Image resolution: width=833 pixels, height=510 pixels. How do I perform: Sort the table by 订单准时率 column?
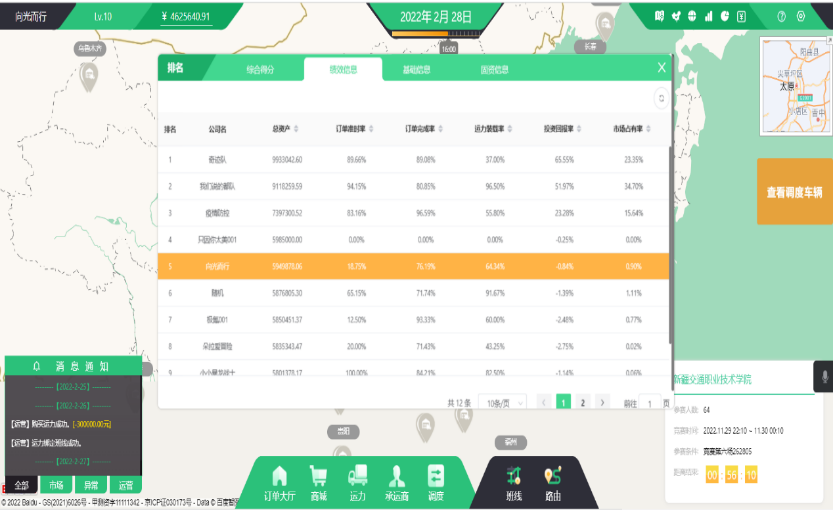click(350, 129)
